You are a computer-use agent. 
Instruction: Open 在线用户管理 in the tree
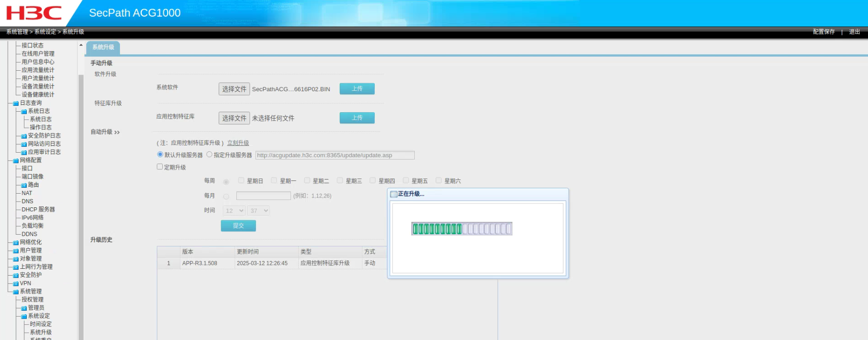point(38,54)
